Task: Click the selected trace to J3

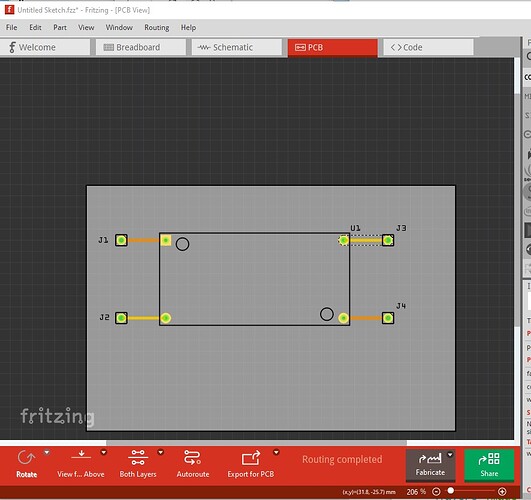Action: coord(365,241)
